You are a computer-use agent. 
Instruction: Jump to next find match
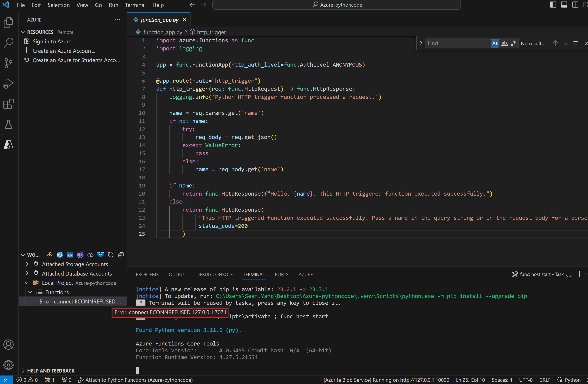[x=566, y=43]
